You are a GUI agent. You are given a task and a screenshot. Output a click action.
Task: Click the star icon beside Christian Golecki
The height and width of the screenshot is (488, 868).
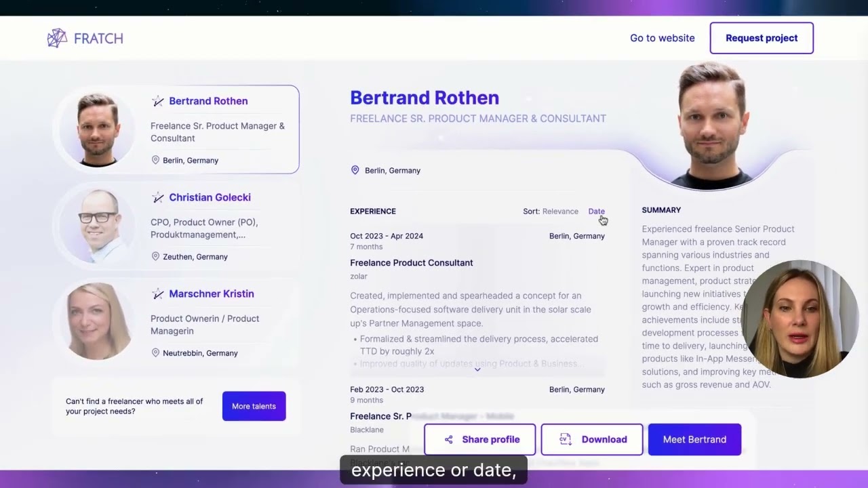coord(158,197)
